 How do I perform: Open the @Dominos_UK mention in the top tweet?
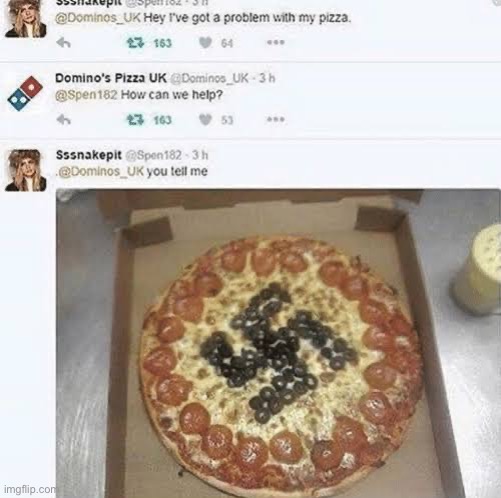click(98, 18)
